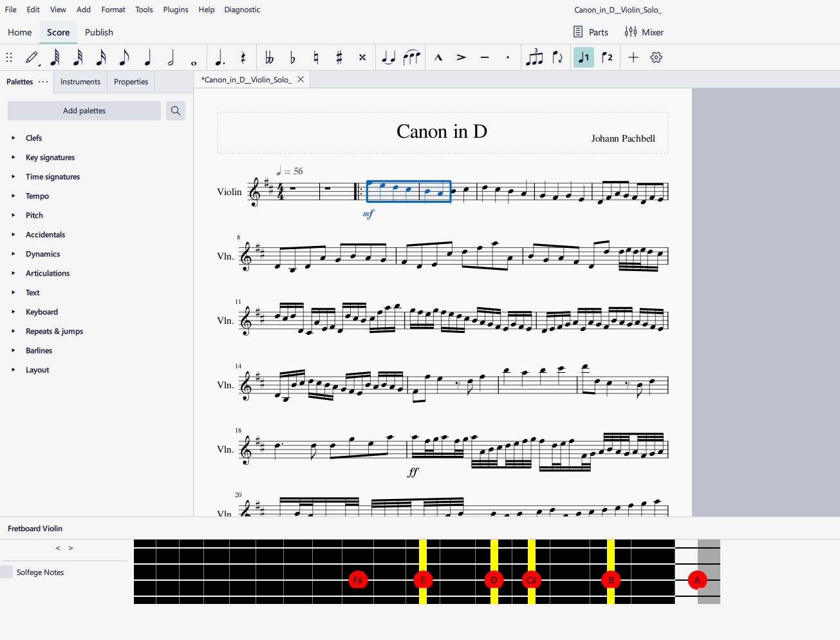
Task: Add a slur
Action: coord(412,57)
